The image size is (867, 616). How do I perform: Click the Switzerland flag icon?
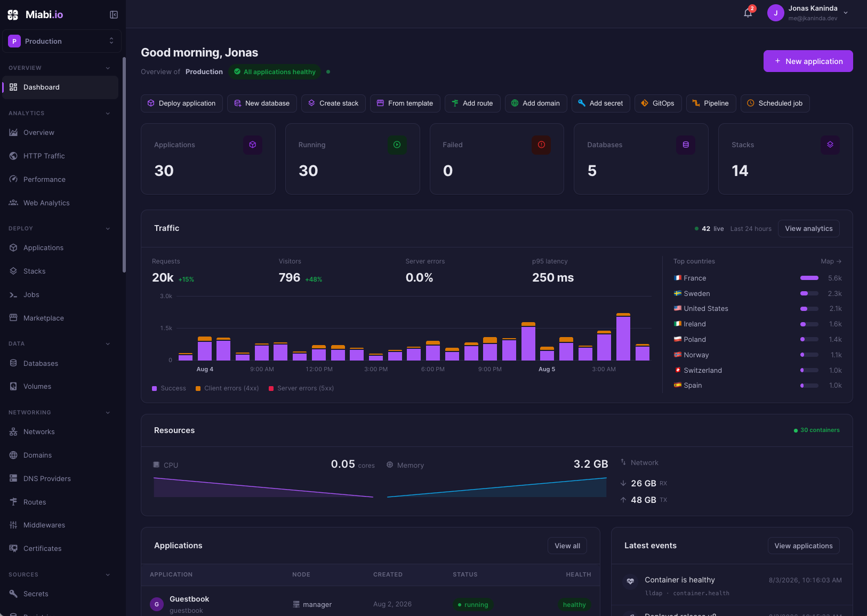pyautogui.click(x=678, y=370)
